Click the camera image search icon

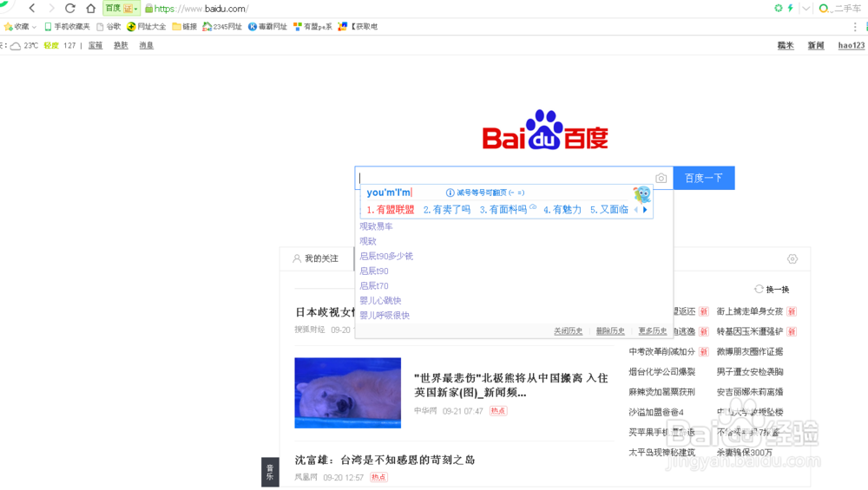pos(661,178)
